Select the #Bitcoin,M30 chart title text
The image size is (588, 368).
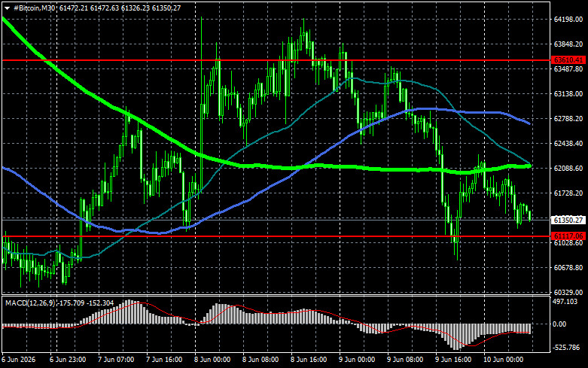(34, 8)
